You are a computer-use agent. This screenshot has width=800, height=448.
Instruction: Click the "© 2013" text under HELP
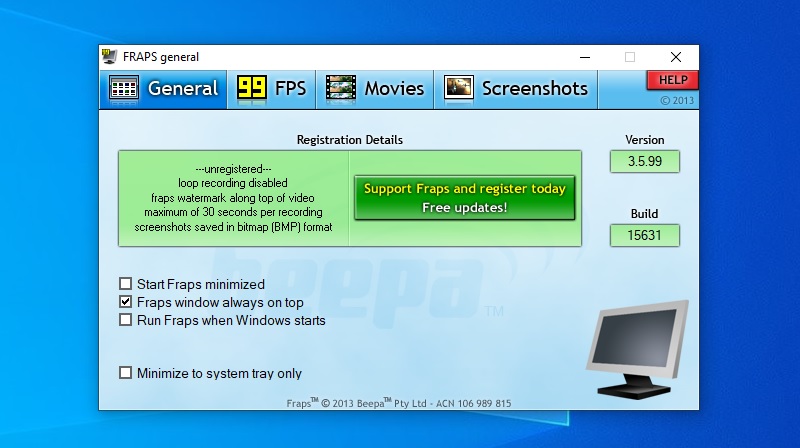(677, 101)
